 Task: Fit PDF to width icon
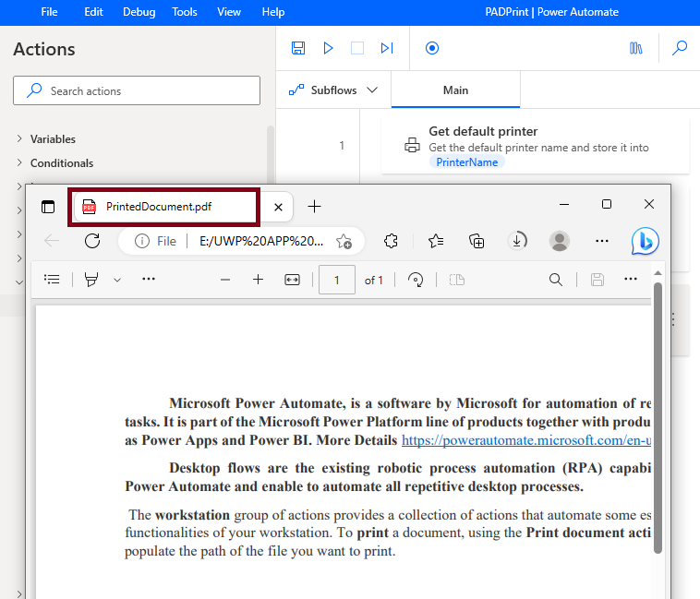tap(292, 280)
